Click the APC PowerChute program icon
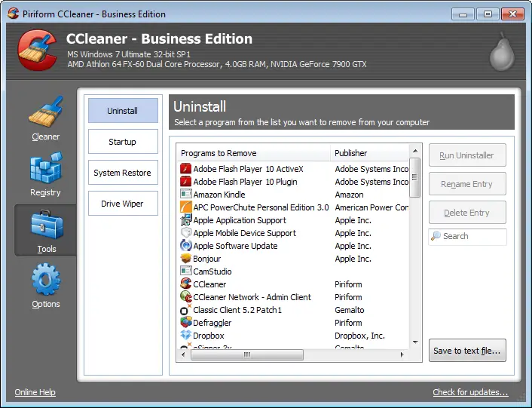Image resolution: width=532 pixels, height=408 pixels. tap(185, 207)
